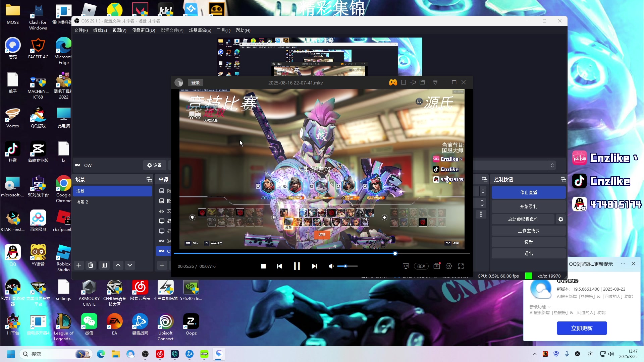644x362 pixels.
Task: Click 立即更新 in QQ浏览器 update popup
Action: pyautogui.click(x=582, y=328)
